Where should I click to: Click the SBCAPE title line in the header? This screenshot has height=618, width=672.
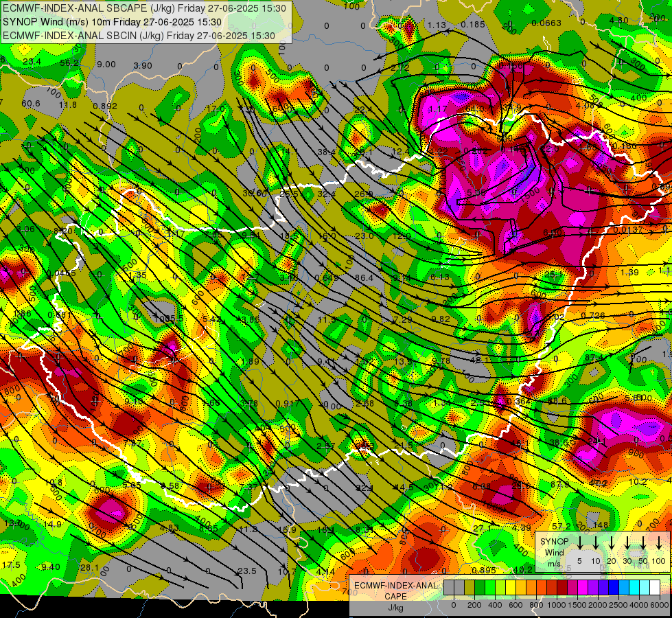tap(144, 8)
